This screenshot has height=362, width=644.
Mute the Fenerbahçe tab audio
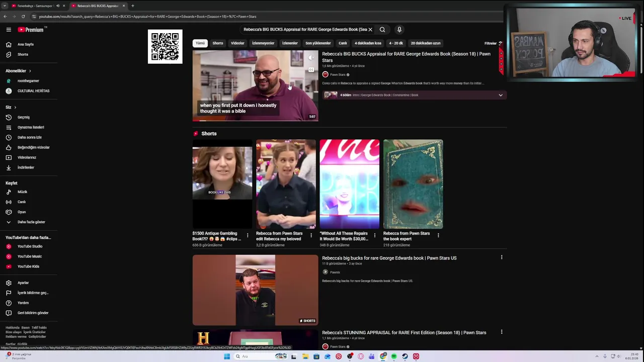58,6
